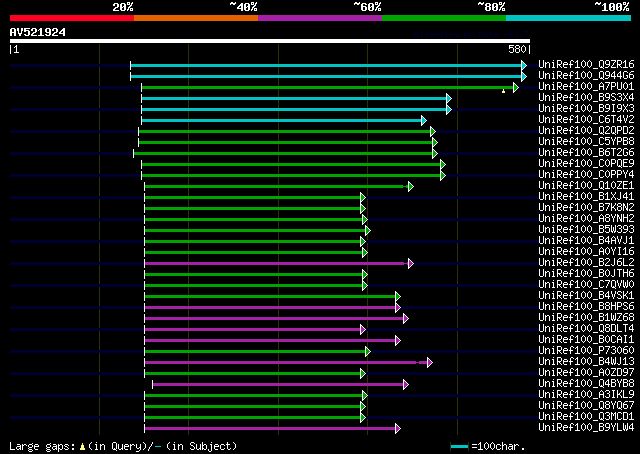
Task: Open the UniRef100_Q944G6 hit label
Action: tap(586, 76)
